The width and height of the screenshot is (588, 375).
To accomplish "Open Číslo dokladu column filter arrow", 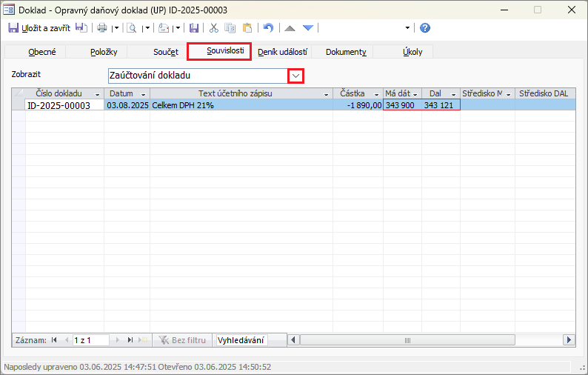I will pyautogui.click(x=98, y=94).
